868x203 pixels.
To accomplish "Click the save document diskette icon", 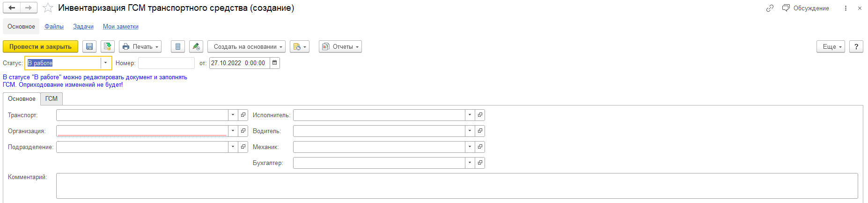I will 89,46.
